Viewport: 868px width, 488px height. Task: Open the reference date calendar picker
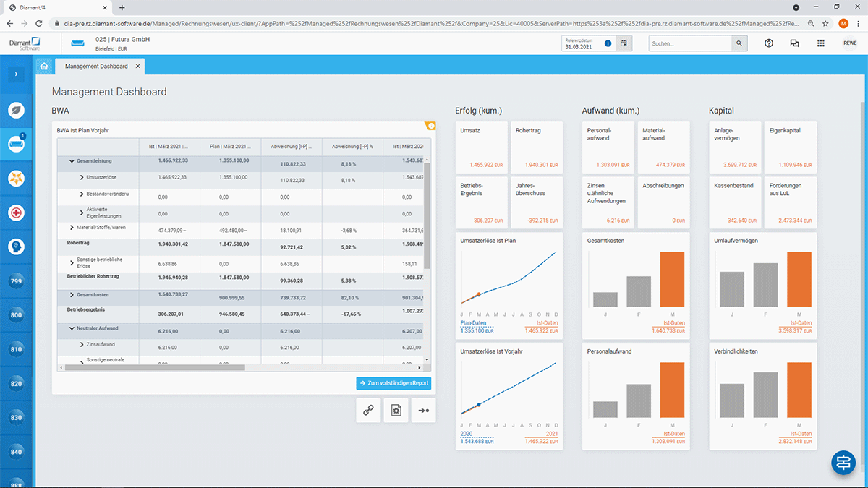tap(624, 43)
